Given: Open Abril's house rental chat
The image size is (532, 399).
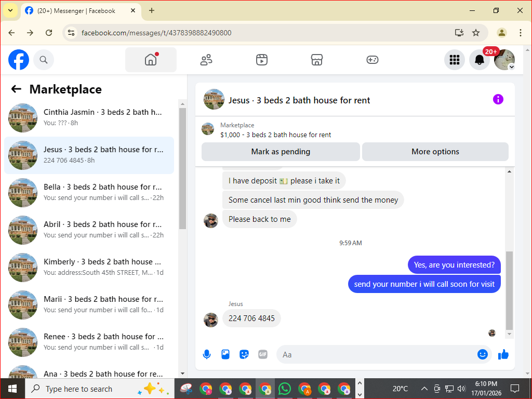Looking at the screenshot, I should [89, 230].
